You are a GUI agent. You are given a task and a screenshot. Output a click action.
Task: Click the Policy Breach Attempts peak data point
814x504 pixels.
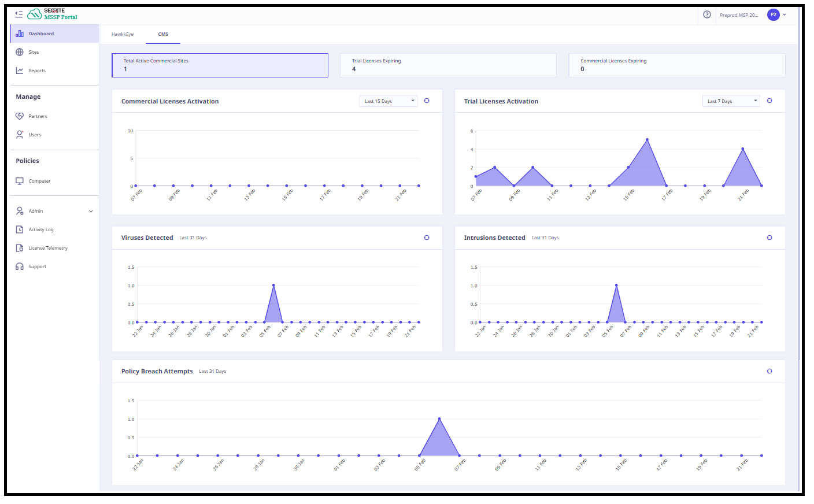[x=439, y=418]
